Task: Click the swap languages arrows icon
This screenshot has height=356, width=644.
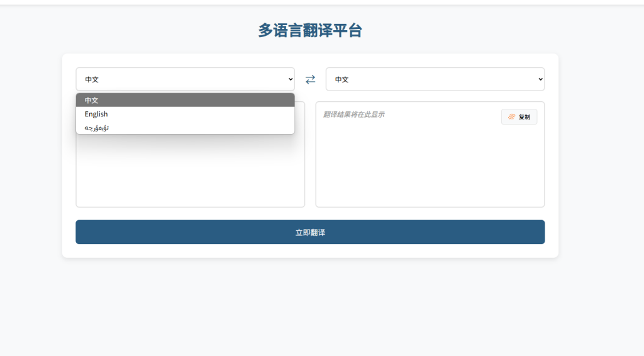Action: 310,79
